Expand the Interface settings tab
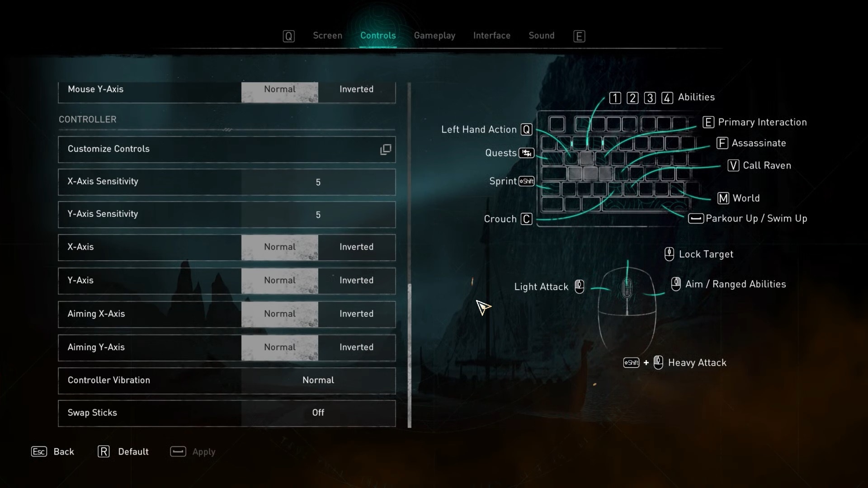868x488 pixels. (x=491, y=35)
